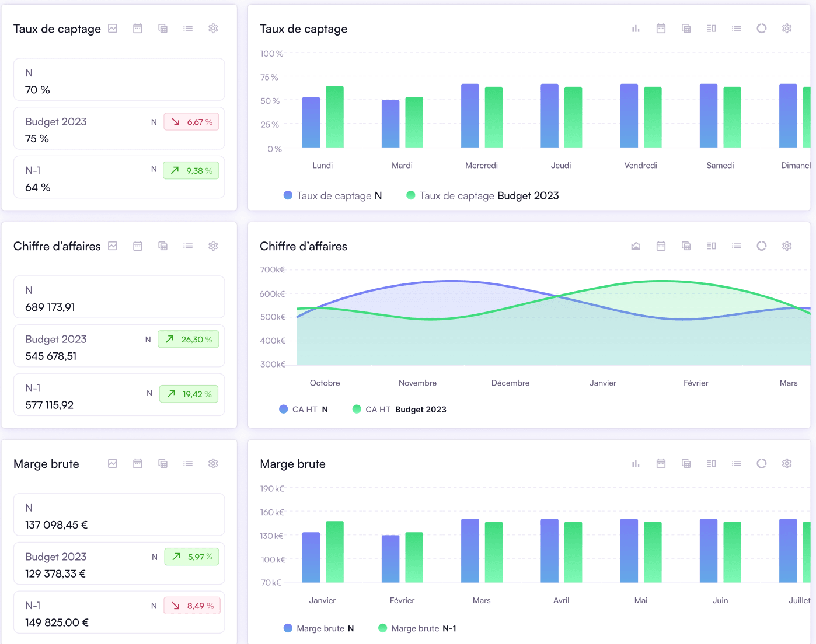This screenshot has height=644, width=816.
Task: Open settings gear of the Chiffre d'affaires summary card
Action: point(213,246)
